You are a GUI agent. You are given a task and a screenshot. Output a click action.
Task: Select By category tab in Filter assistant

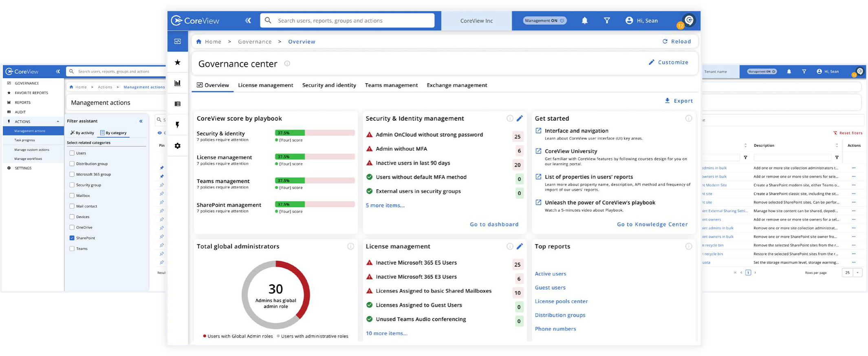pos(113,133)
